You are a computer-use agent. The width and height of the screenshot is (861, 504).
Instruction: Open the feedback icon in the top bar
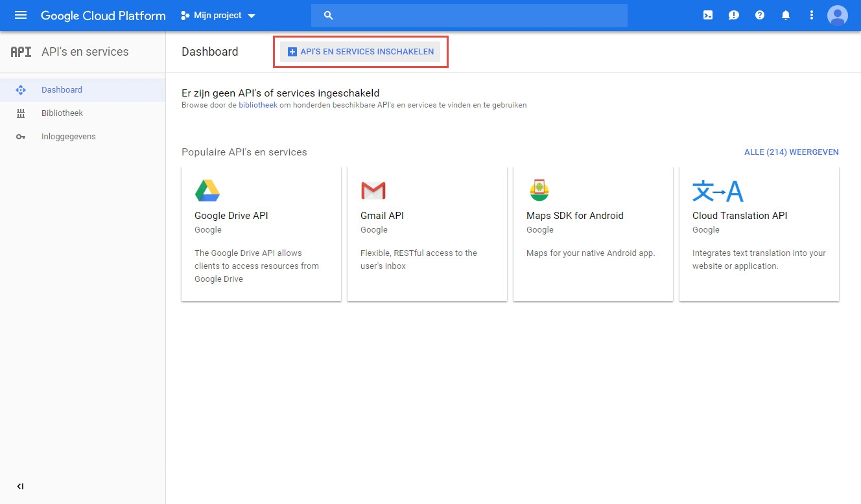click(733, 15)
